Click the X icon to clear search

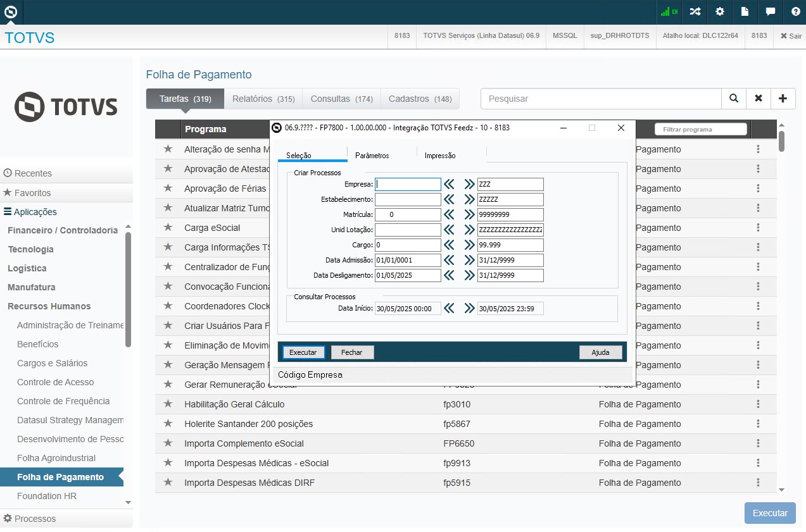click(758, 99)
